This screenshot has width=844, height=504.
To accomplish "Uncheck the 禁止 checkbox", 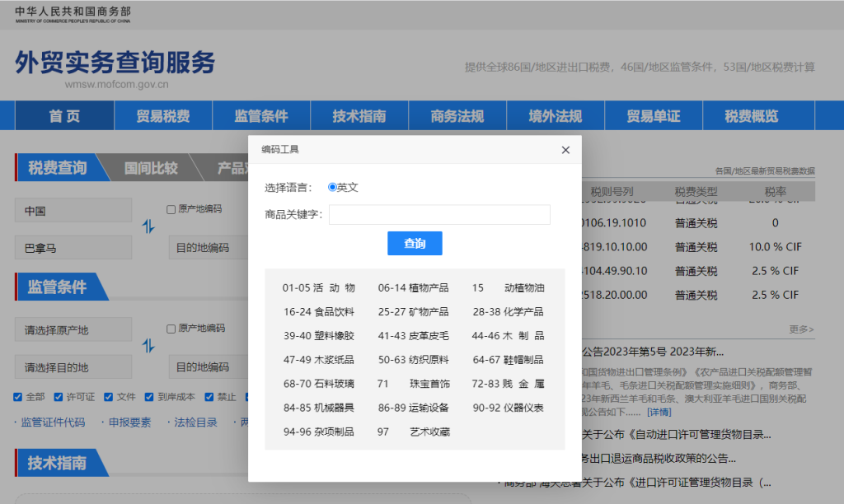I will [x=209, y=397].
